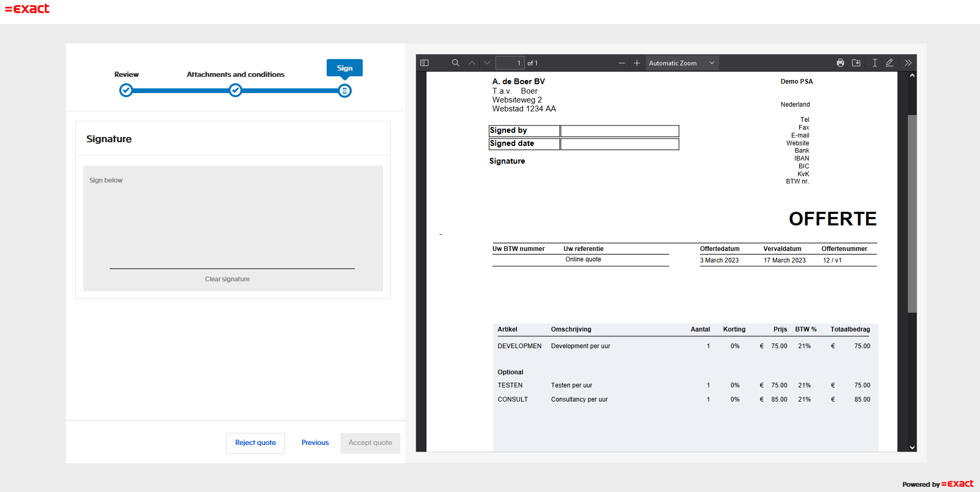980x492 pixels.
Task: Select the text annotation tool
Action: [x=874, y=63]
